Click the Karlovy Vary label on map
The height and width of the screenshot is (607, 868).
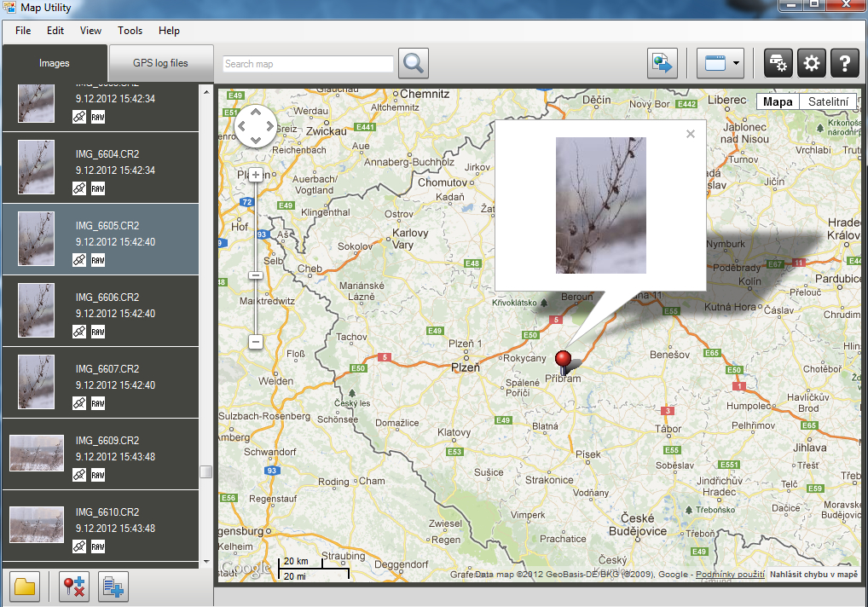click(410, 239)
